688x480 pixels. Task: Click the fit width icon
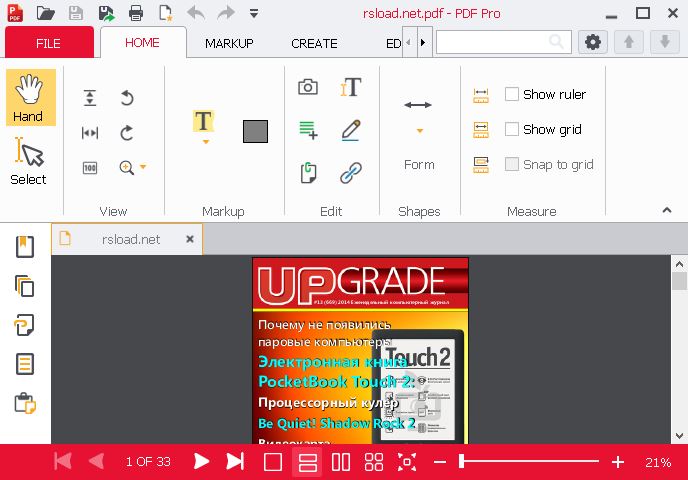coord(90,133)
